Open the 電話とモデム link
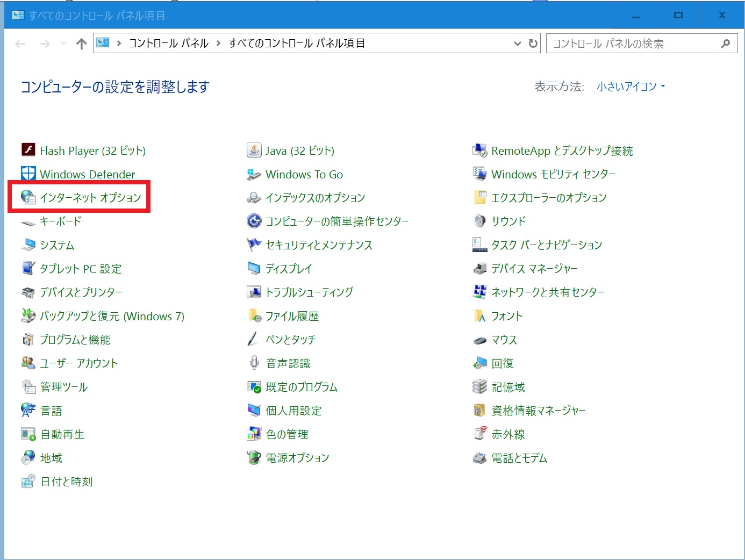745x560 pixels. 519,458
